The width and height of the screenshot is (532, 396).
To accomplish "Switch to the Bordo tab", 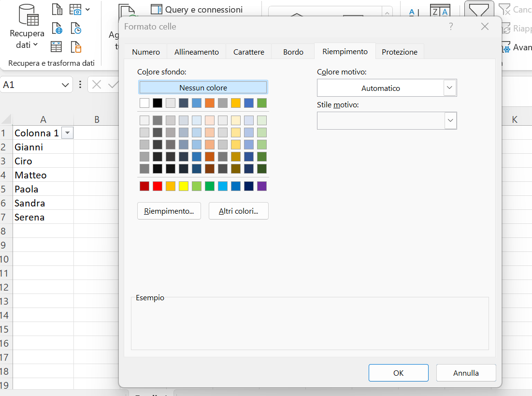I will coord(293,52).
